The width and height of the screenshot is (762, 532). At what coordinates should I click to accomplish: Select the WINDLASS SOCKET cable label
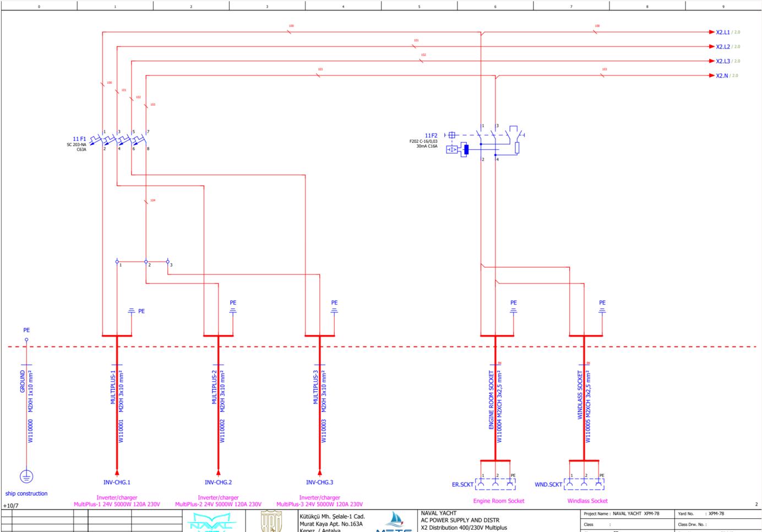point(580,395)
